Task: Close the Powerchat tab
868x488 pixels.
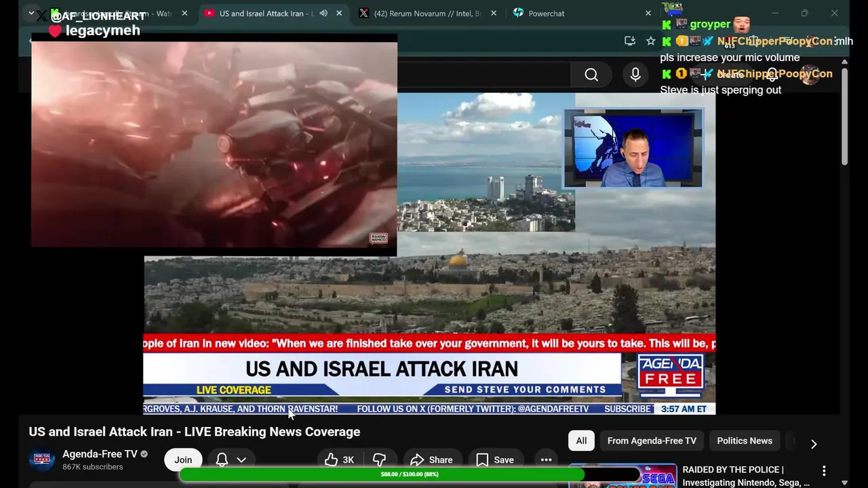Action: point(648,13)
